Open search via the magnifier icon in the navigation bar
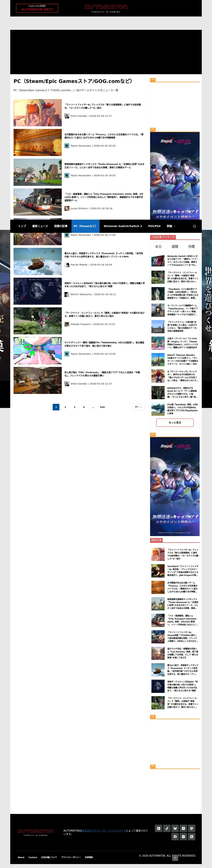The height and width of the screenshot is (868, 212). click(194, 226)
